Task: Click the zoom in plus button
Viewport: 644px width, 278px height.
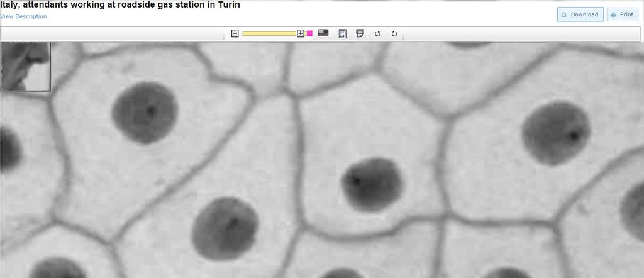Action: point(301,34)
